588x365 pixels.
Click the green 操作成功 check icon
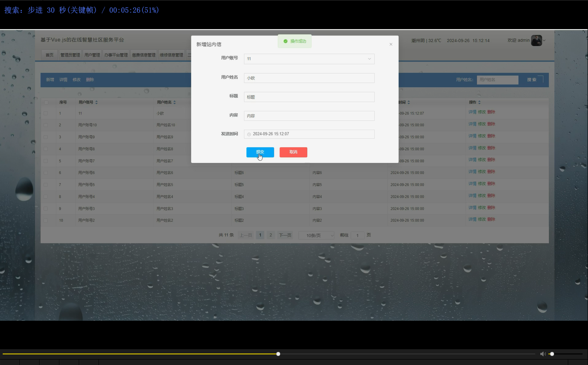pyautogui.click(x=285, y=41)
